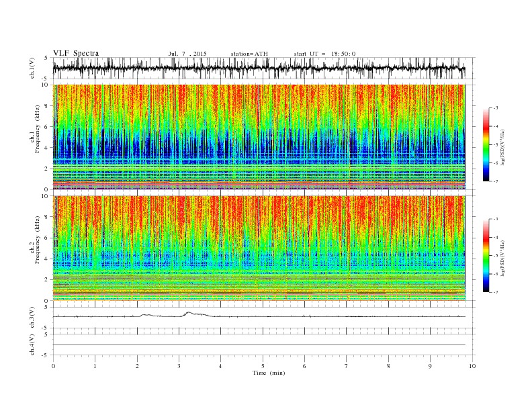Click the "ch.4(V)" axis label
This screenshot has width=532, height=411.
point(32,345)
